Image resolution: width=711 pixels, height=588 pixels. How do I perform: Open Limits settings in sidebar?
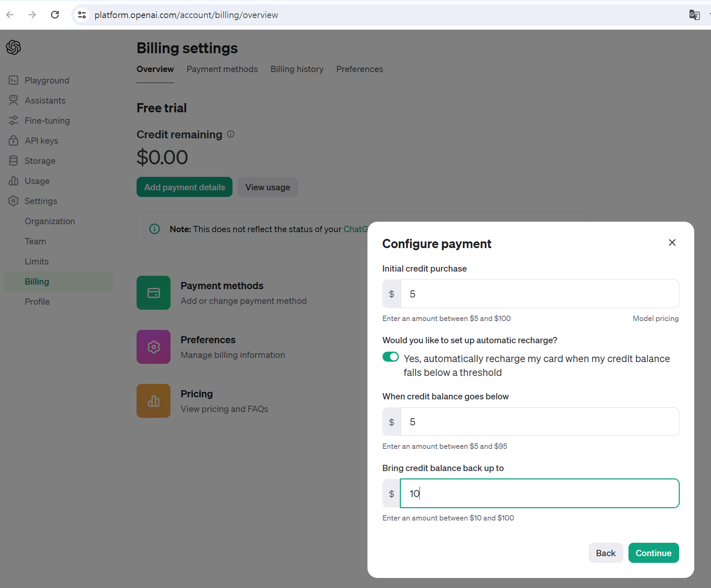[x=36, y=261]
